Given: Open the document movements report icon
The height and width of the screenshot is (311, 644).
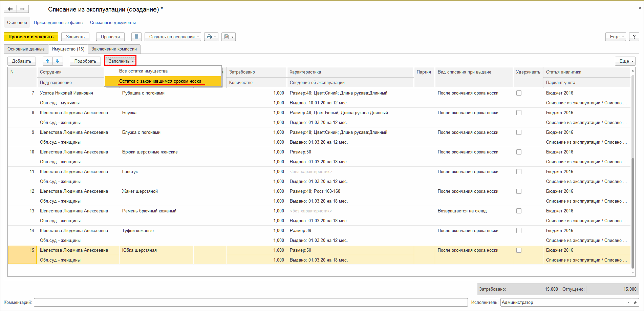Looking at the screenshot, I should coord(136,37).
